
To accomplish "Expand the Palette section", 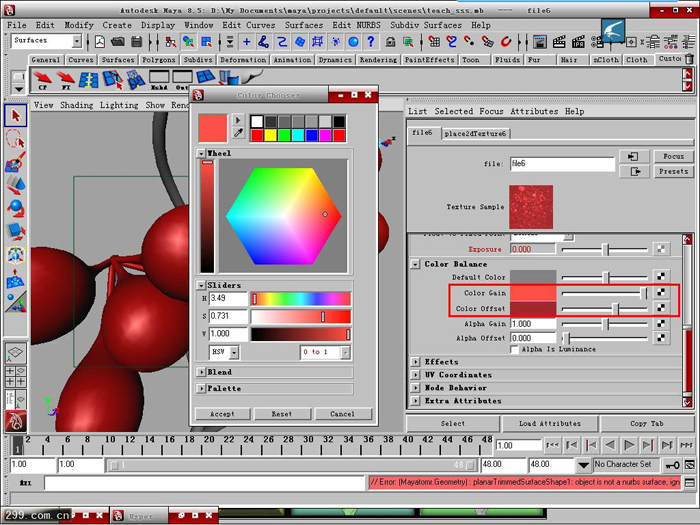I will (201, 388).
